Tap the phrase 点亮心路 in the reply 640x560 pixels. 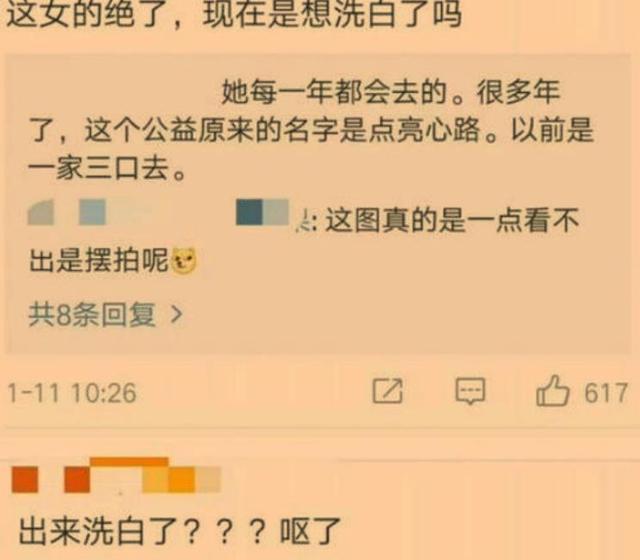point(424,130)
